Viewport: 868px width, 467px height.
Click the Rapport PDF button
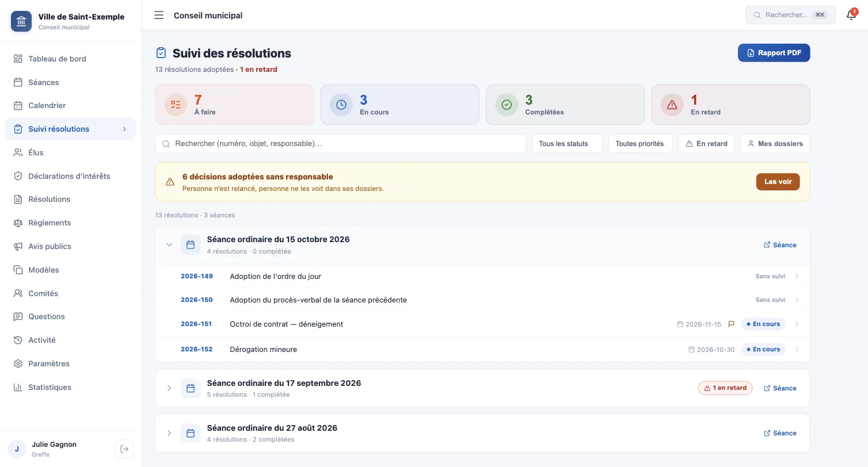click(x=774, y=53)
